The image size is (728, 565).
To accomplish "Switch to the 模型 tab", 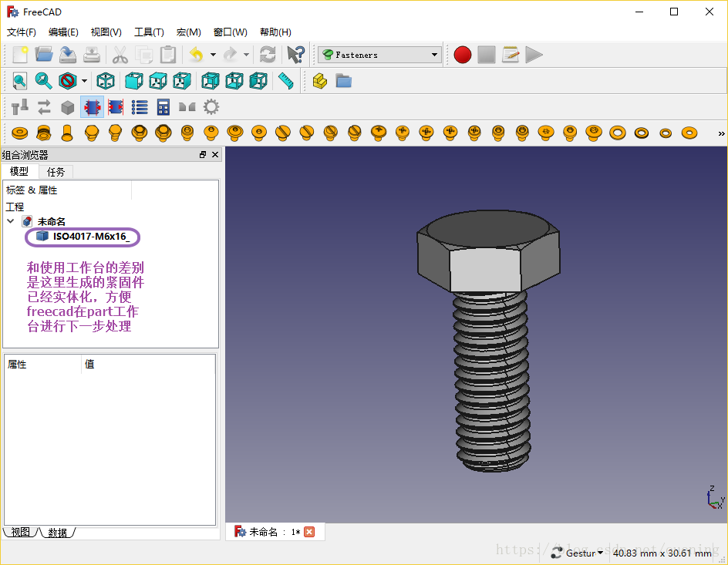I will coord(19,172).
